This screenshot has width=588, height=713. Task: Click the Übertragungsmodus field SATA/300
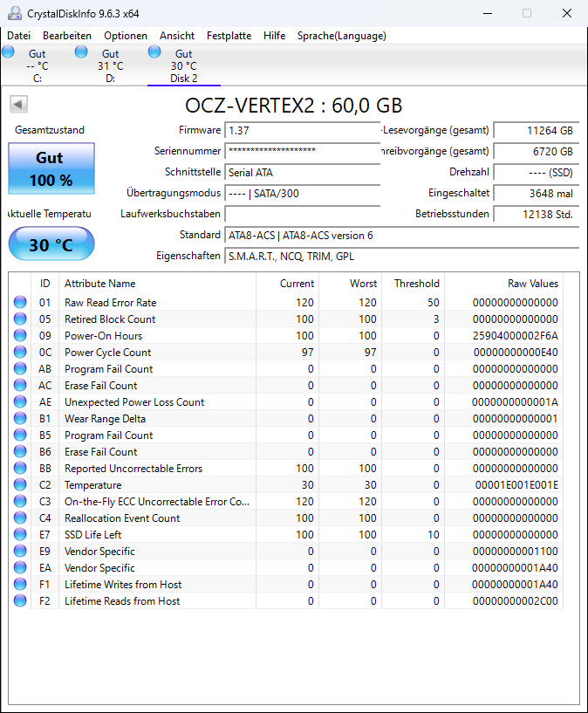click(x=302, y=193)
